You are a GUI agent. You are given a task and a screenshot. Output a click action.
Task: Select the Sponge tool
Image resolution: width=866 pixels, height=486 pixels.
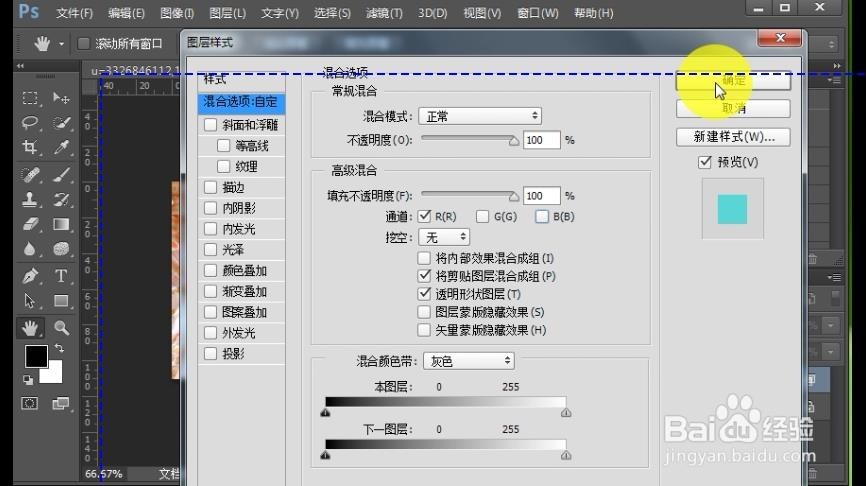(x=61, y=249)
